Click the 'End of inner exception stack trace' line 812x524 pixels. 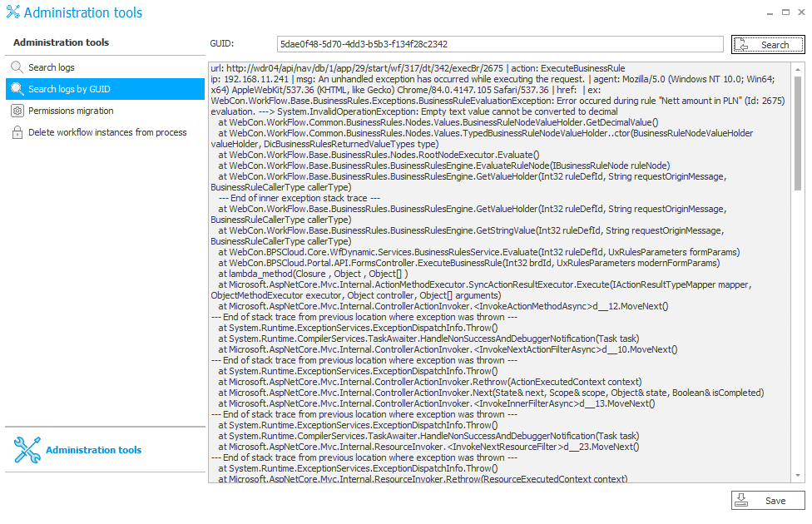(x=300, y=198)
